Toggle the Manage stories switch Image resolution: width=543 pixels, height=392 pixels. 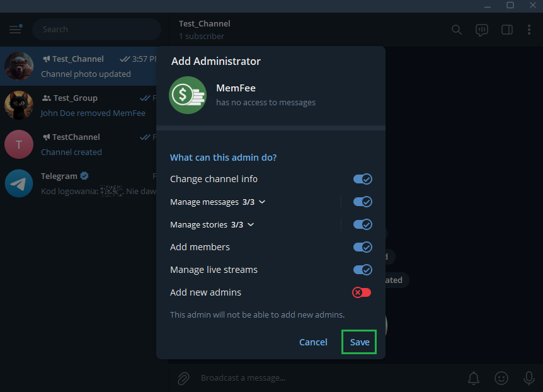[362, 224]
